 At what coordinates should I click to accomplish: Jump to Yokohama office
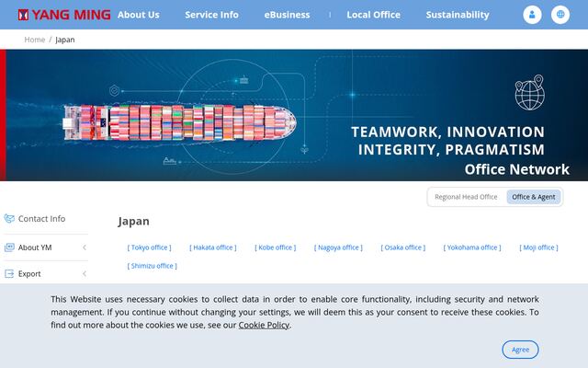click(472, 247)
